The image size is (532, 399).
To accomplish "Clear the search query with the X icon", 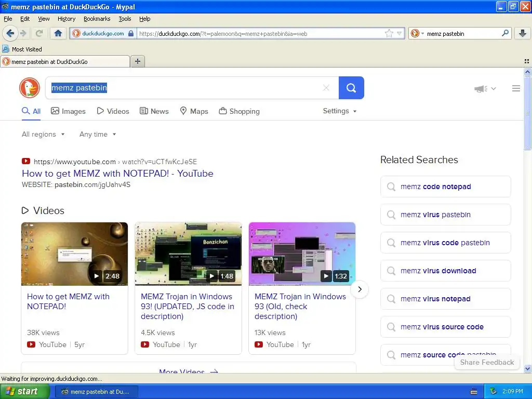I will (326, 88).
